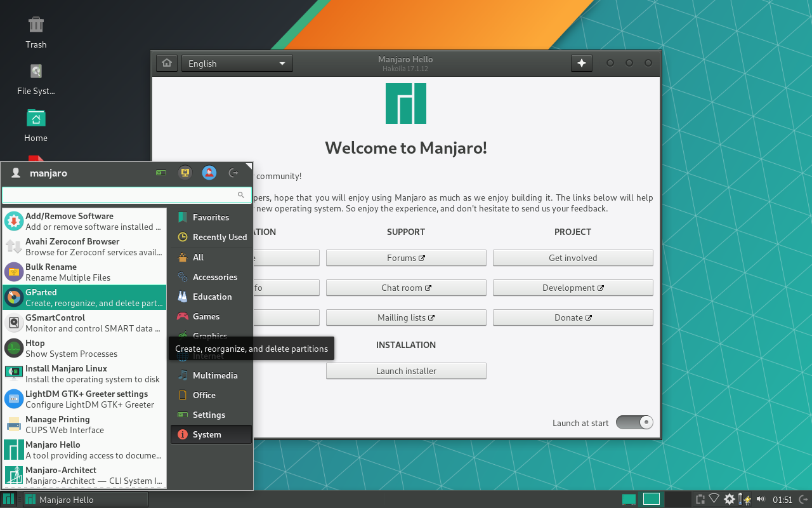Click the application menu search field
Viewport: 812px width, 508px height.
pos(121,195)
